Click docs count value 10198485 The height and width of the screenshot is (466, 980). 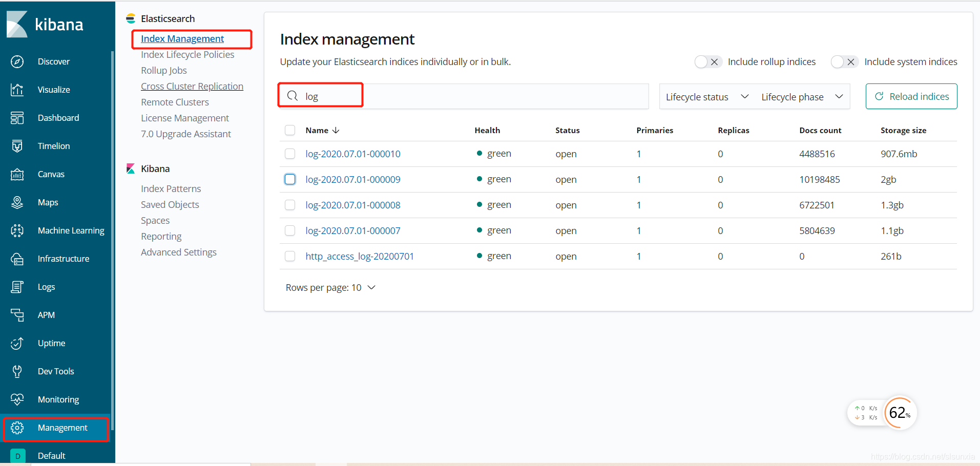tap(820, 179)
